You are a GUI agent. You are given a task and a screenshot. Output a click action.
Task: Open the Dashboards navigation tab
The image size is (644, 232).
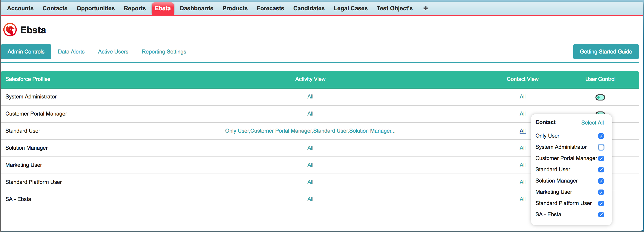click(196, 8)
